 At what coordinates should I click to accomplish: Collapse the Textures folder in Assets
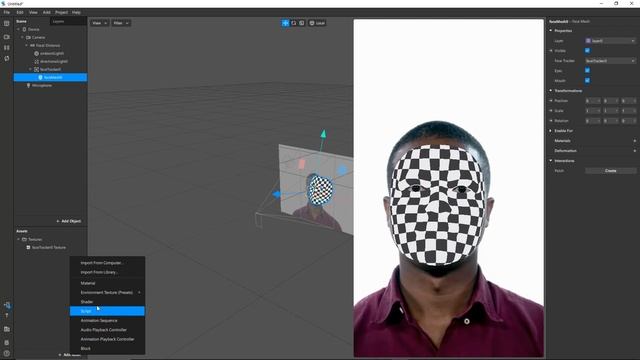[18, 239]
